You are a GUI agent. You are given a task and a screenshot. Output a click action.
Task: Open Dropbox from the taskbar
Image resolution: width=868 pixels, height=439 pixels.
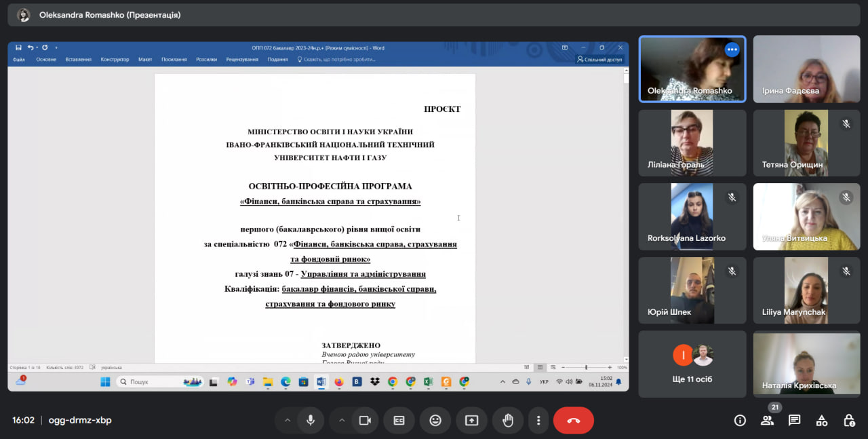click(x=374, y=382)
